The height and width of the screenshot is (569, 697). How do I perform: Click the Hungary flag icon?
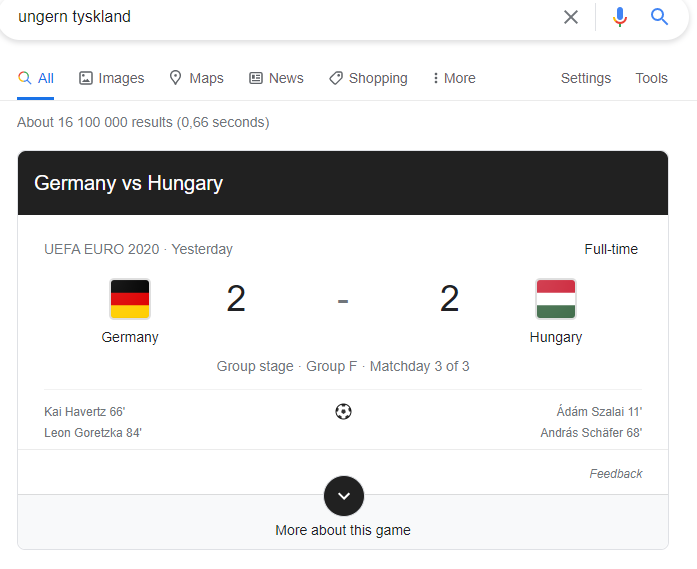coord(556,299)
